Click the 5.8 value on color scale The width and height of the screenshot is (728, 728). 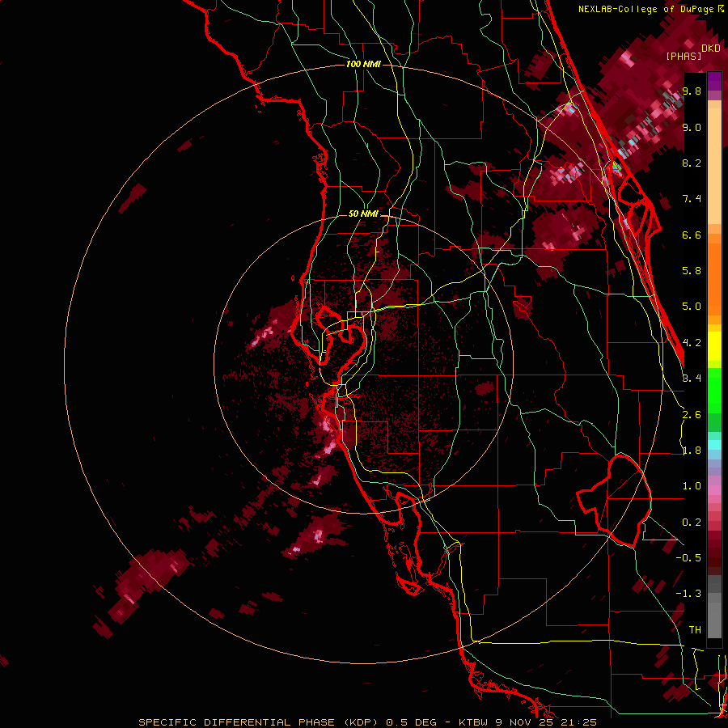click(x=692, y=271)
